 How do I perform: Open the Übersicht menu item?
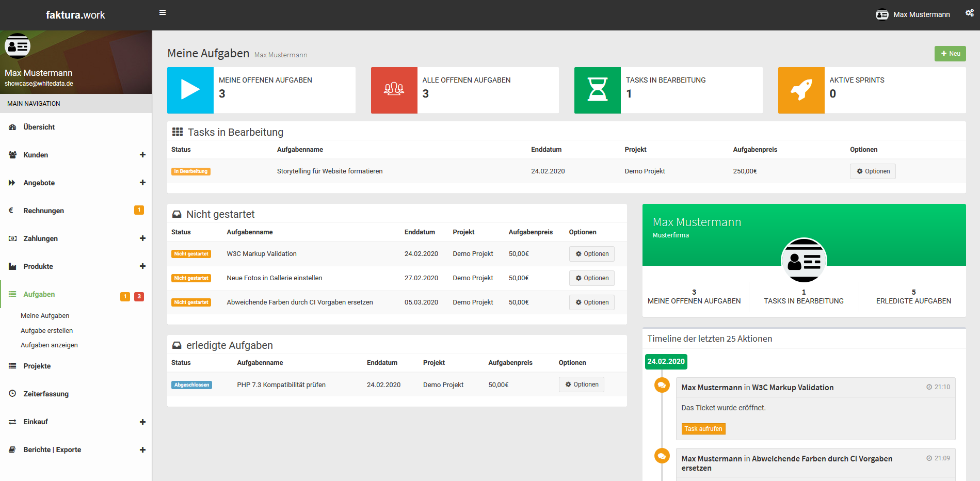pyautogui.click(x=76, y=127)
